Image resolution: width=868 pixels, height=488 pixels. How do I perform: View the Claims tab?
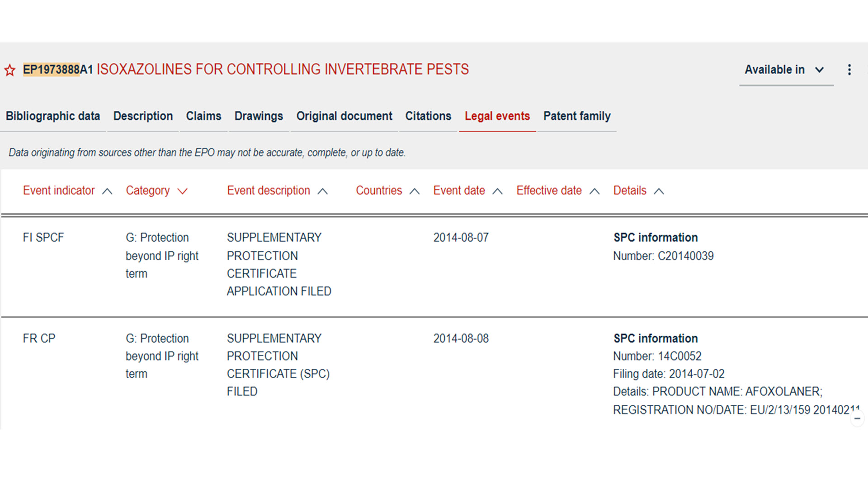point(203,117)
